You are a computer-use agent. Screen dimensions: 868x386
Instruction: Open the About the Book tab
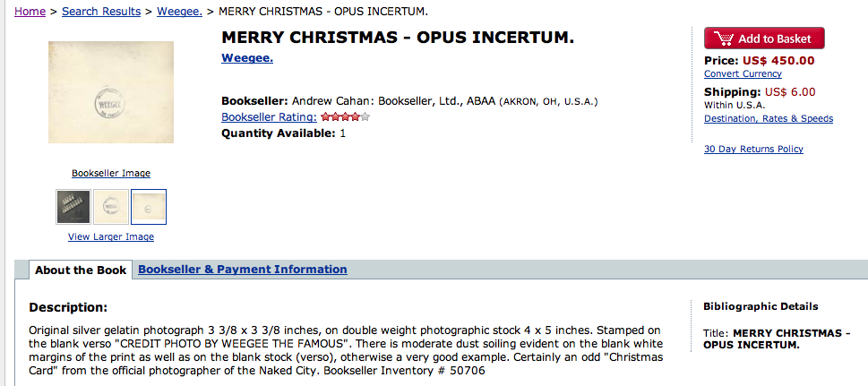(x=81, y=270)
